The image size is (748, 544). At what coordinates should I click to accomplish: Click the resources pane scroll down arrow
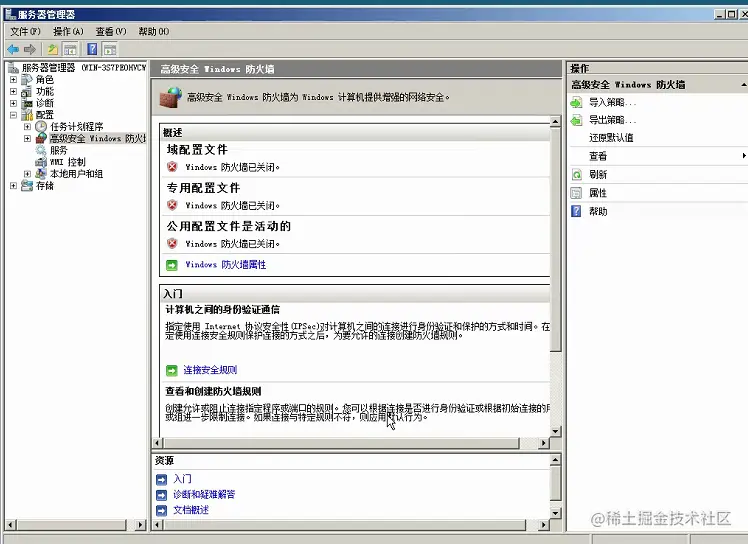click(x=555, y=513)
